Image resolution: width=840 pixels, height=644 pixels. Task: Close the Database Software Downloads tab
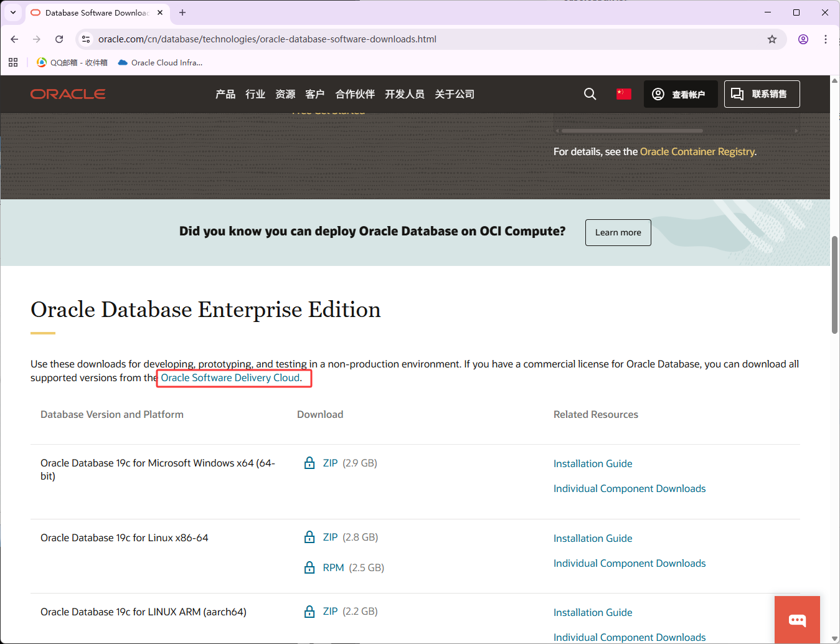coord(160,12)
